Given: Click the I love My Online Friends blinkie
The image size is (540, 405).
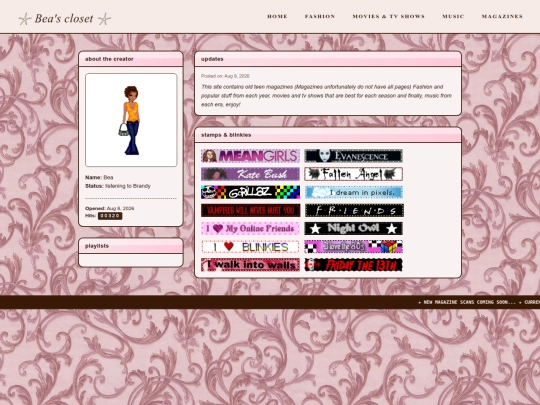Looking at the screenshot, I should pos(250,229).
